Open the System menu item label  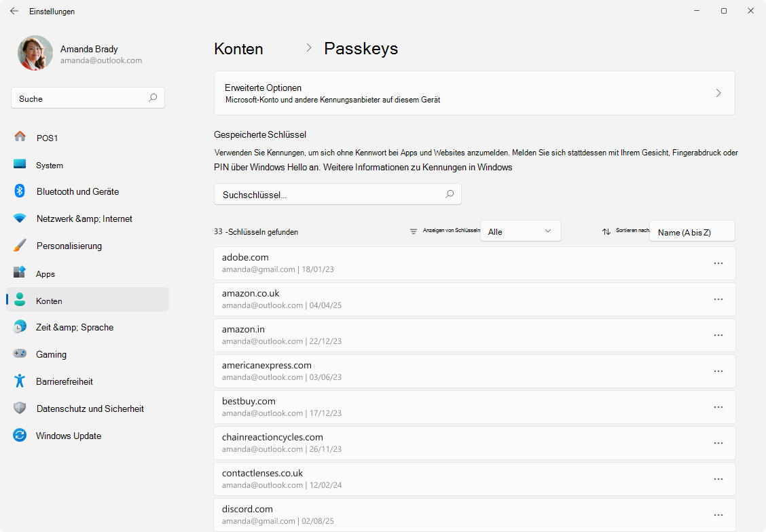[x=50, y=166]
